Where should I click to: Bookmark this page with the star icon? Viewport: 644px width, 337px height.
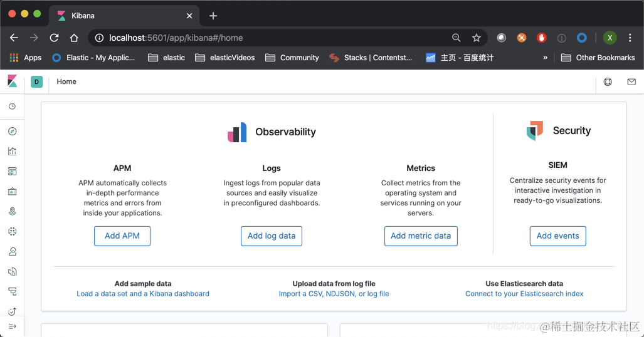(x=477, y=38)
